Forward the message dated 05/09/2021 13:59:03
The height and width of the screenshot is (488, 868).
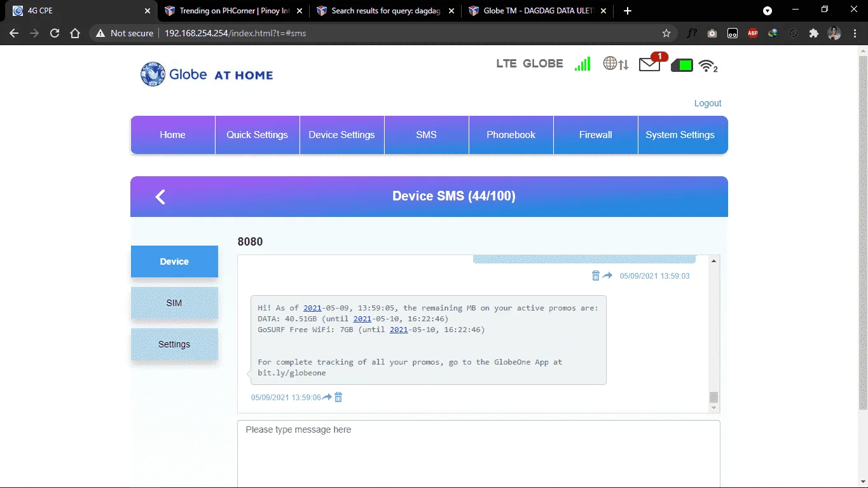607,275
